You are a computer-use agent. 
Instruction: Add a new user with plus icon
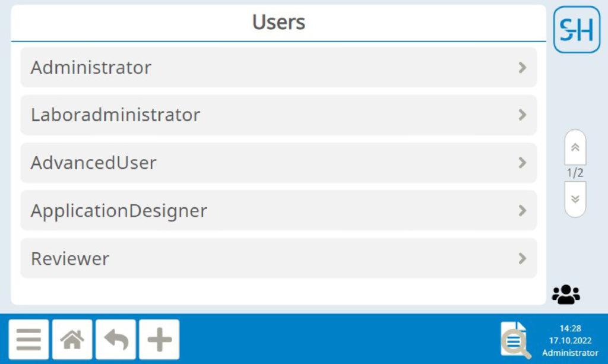point(159,339)
